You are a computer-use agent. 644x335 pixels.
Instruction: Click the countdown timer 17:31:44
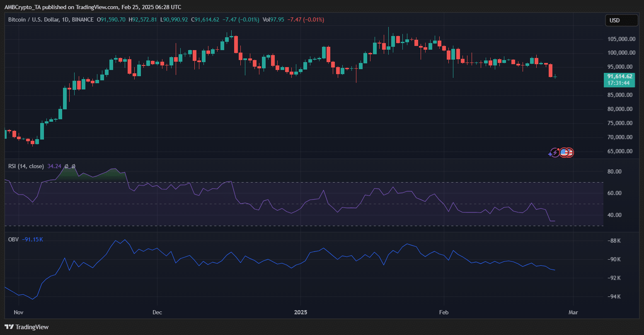[x=620, y=83]
